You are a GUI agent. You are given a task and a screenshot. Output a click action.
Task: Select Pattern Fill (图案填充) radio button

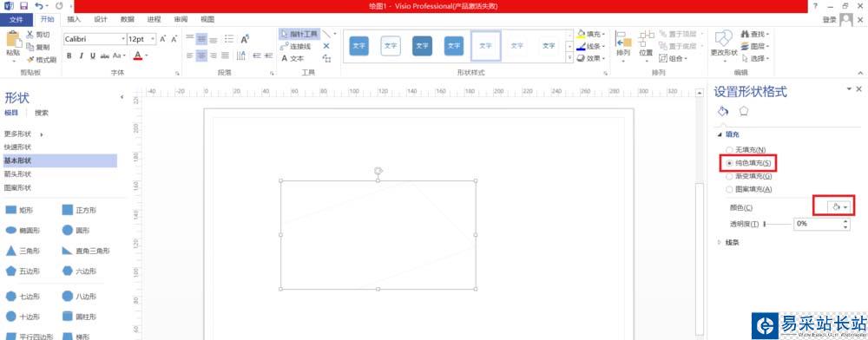pyautogui.click(x=729, y=189)
